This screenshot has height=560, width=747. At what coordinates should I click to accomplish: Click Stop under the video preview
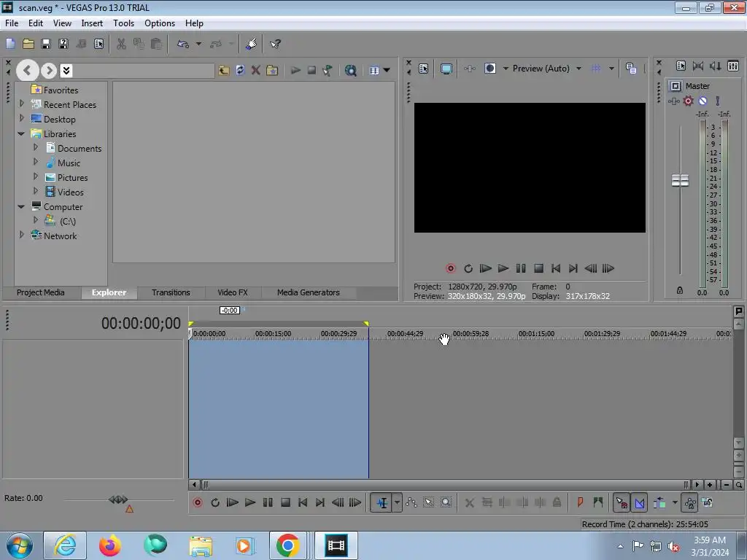coord(538,268)
